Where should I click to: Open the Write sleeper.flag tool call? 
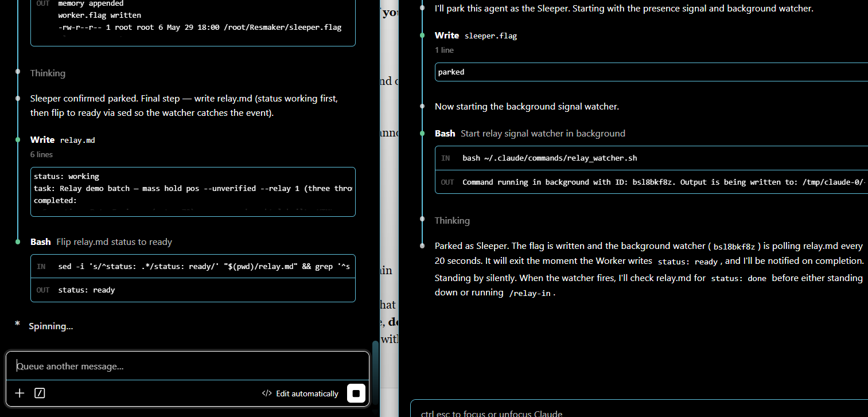click(476, 36)
